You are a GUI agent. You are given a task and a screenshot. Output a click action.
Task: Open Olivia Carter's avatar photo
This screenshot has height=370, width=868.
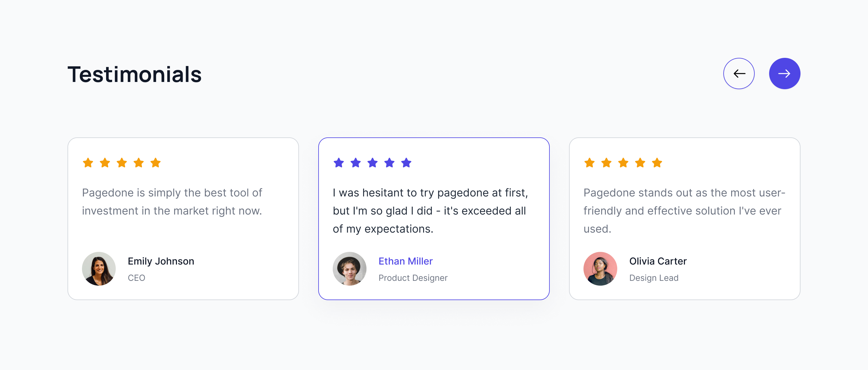tap(600, 268)
